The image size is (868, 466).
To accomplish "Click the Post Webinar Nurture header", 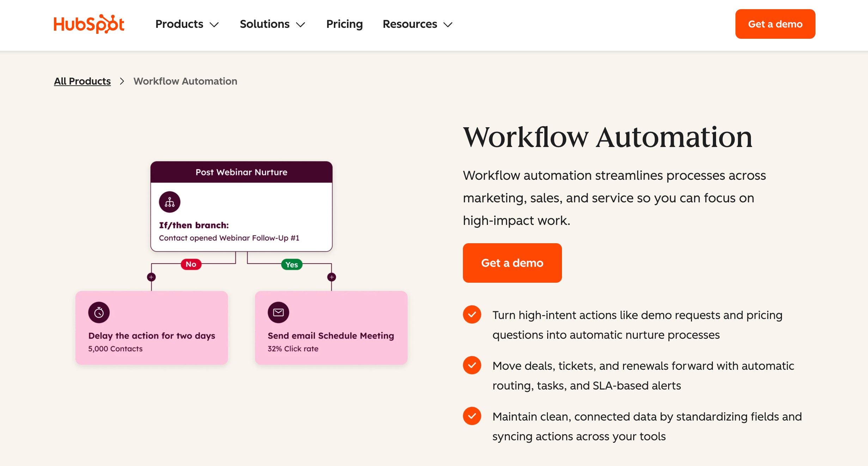I will 242,172.
